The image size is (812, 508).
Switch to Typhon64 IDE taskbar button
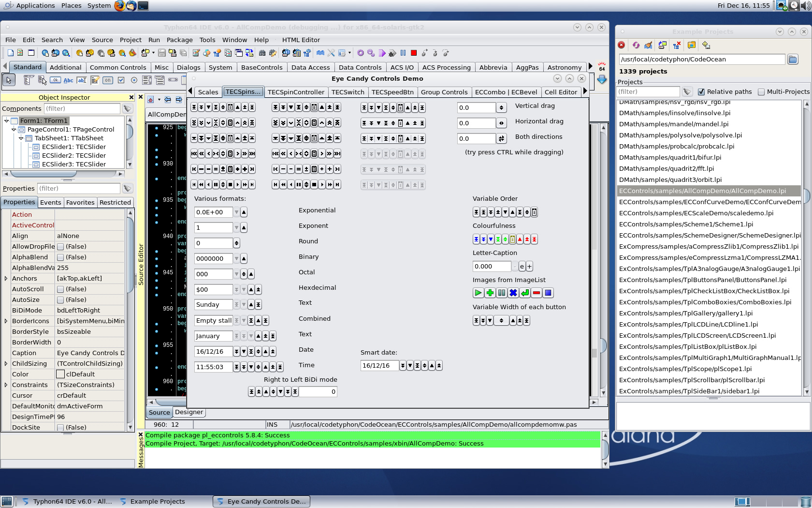(67, 502)
